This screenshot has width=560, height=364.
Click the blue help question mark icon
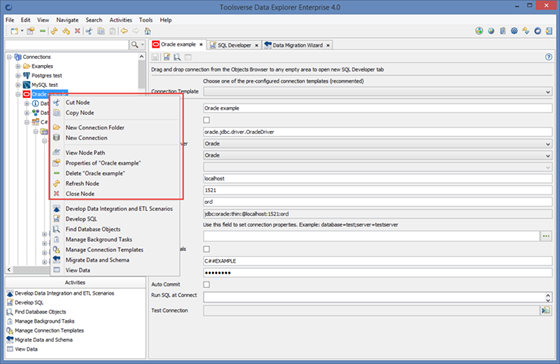point(549,57)
